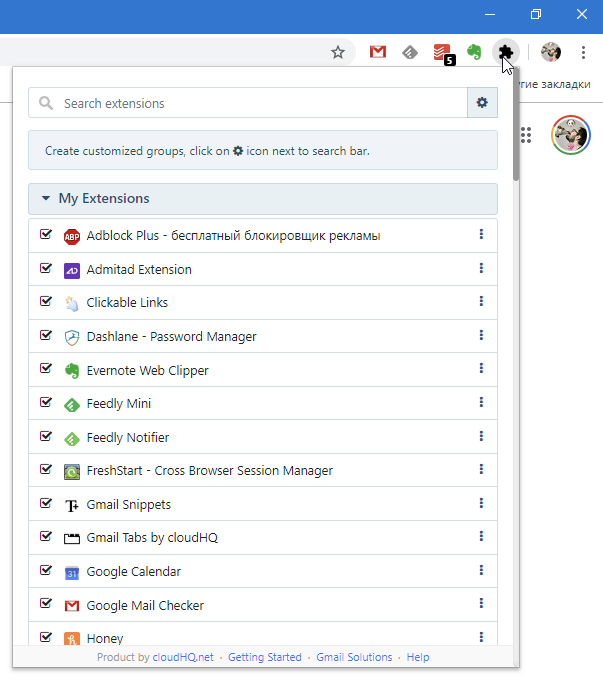
Task: Open options menu for Feedly Notifier
Action: 481,436
